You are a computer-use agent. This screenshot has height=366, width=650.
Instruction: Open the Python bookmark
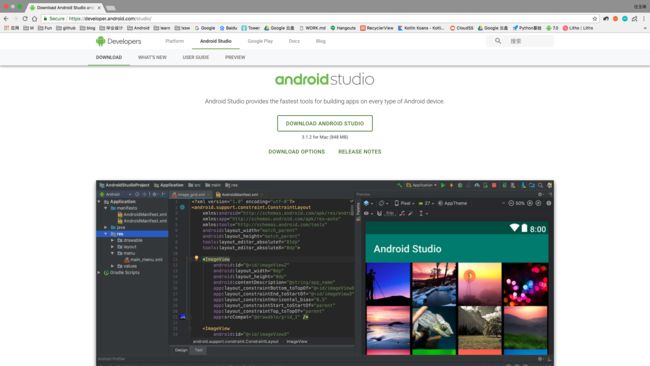(527, 28)
